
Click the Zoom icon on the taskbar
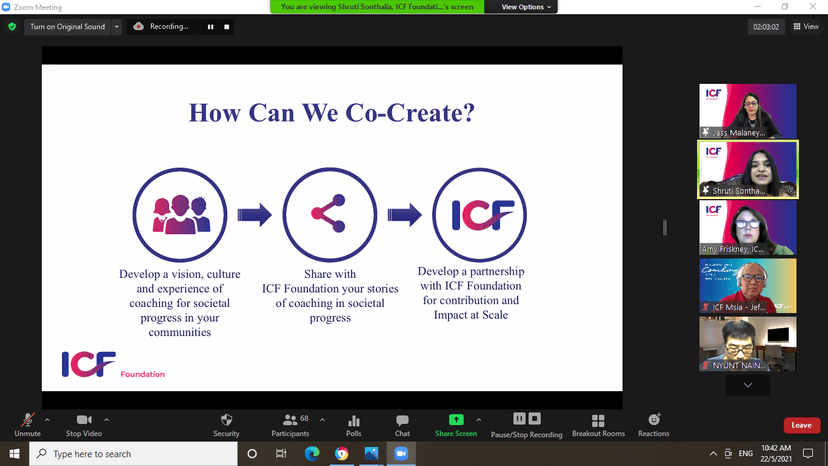tap(401, 454)
